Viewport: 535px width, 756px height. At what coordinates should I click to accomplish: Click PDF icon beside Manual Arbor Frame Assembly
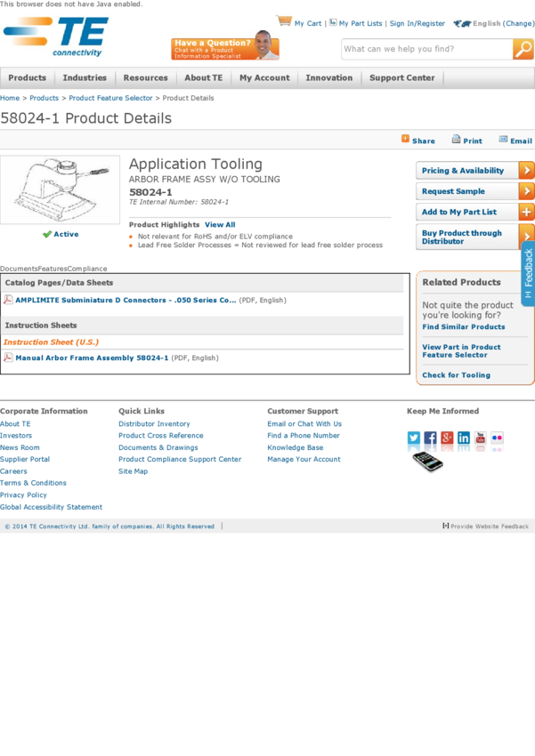(8, 358)
